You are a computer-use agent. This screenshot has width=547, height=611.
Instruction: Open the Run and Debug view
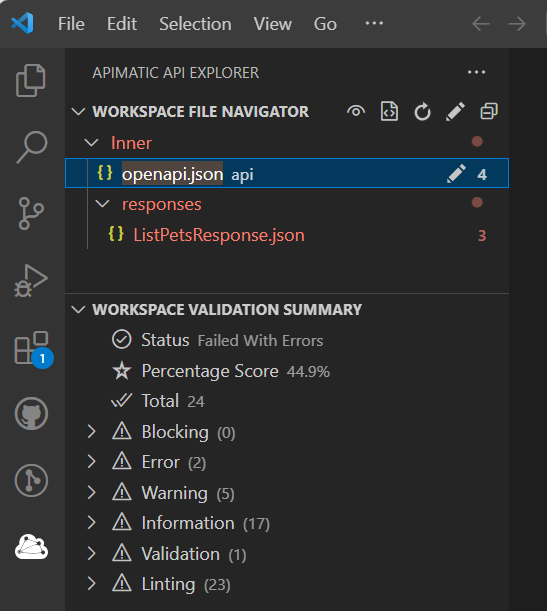point(31,281)
